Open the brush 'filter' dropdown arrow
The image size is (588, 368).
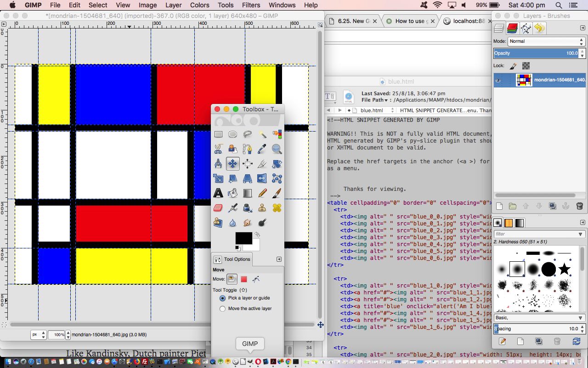pyautogui.click(x=581, y=234)
